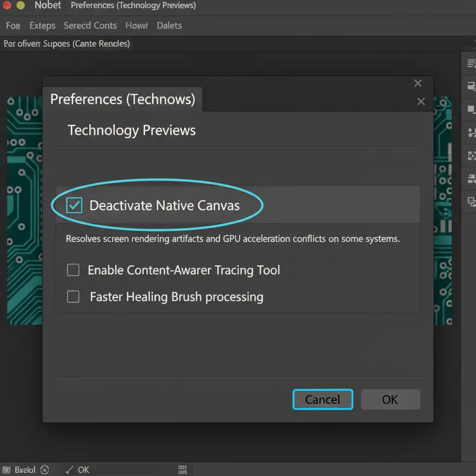Click the bottom icon in the right sidebar
Viewport: 476px width, 476px height.
[471, 201]
